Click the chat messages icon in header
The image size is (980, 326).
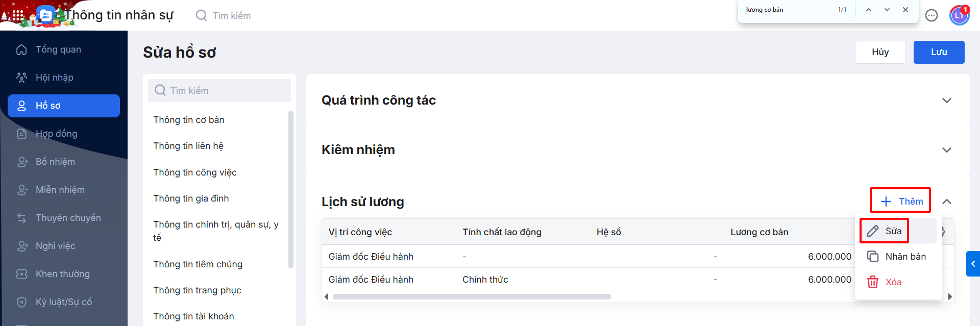932,16
